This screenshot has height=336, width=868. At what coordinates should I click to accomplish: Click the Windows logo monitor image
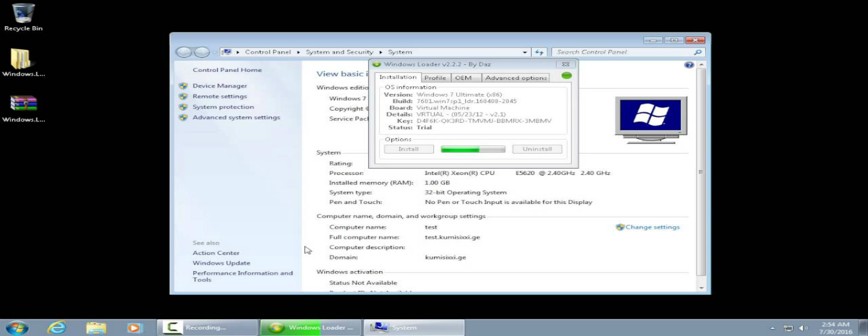coord(651,119)
